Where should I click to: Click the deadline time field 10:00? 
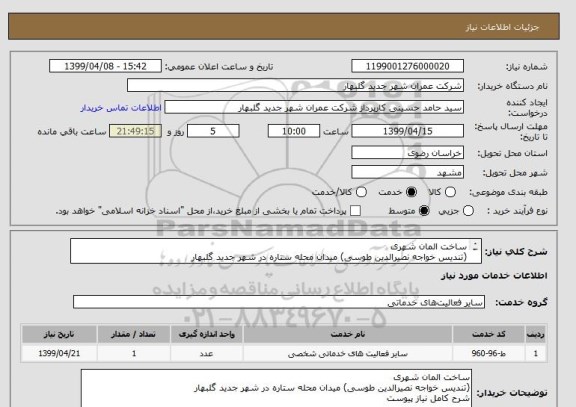click(294, 131)
